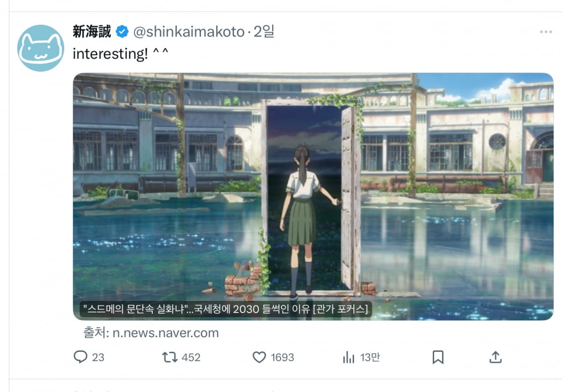Open the tweet via the 2일 timestamp

264,32
